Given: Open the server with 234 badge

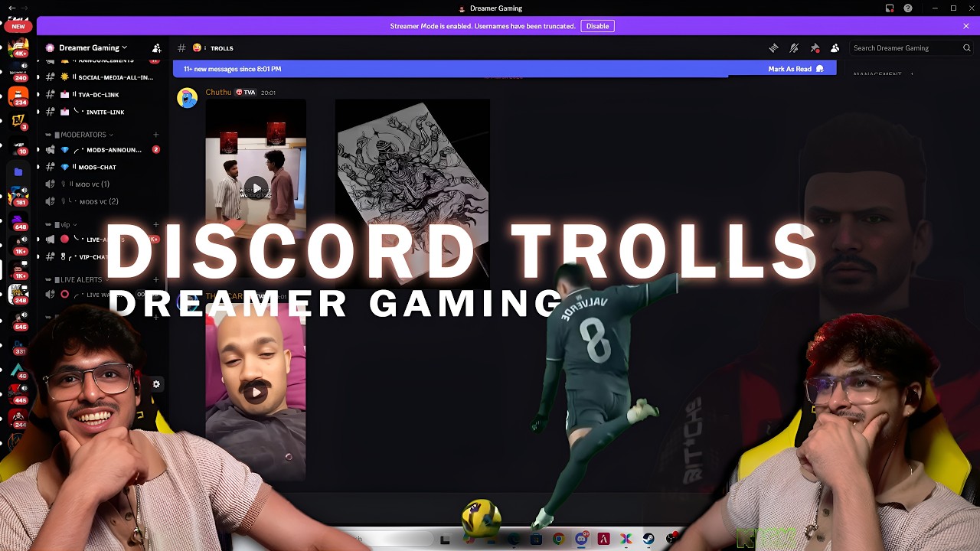Looking at the screenshot, I should coord(18,96).
